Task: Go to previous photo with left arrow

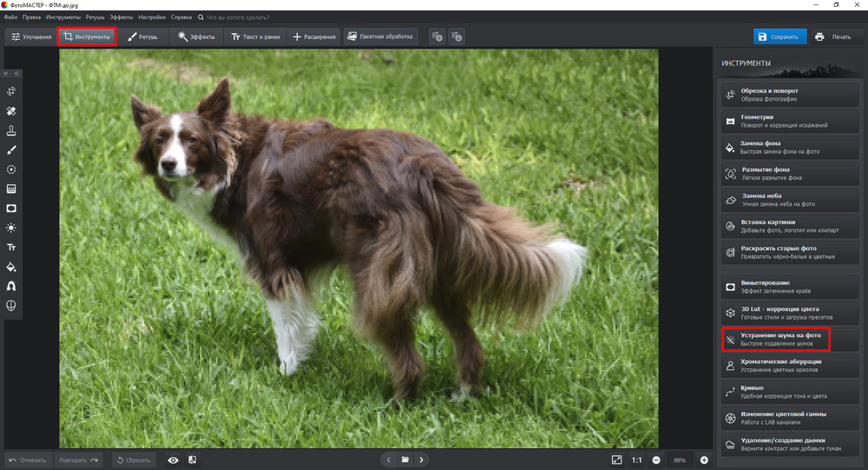Action: point(389,460)
